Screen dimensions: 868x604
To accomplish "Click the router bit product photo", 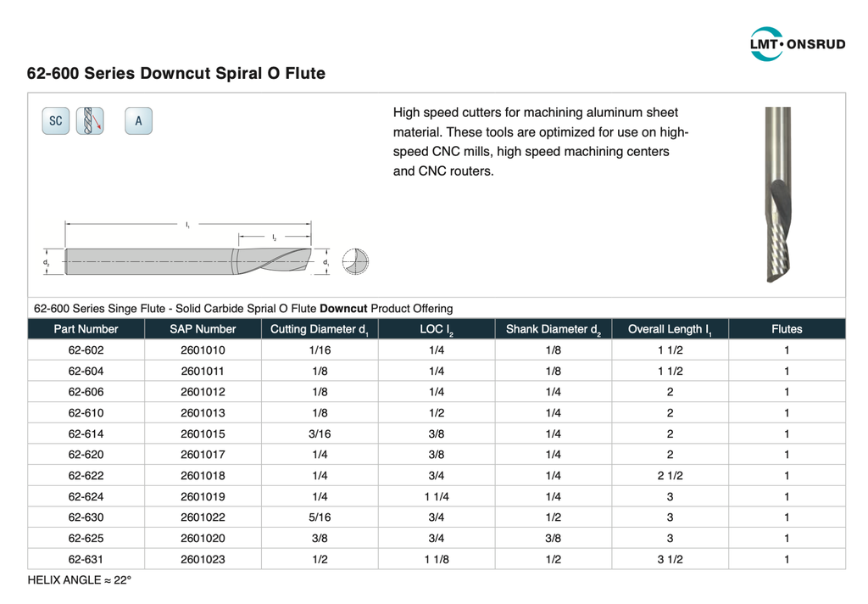I will click(x=777, y=195).
